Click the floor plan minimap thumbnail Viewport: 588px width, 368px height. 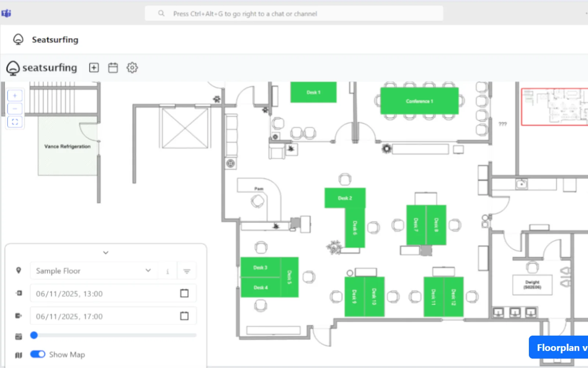pos(555,107)
